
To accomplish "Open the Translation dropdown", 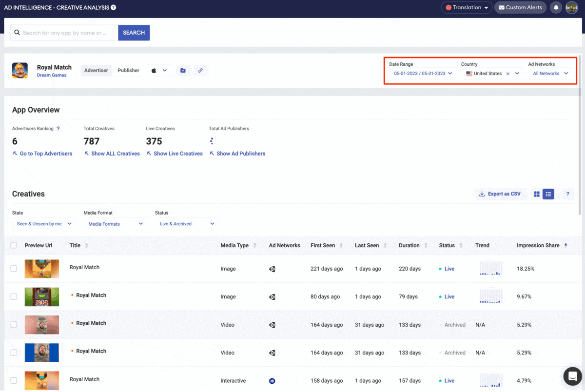I will 467,8.
